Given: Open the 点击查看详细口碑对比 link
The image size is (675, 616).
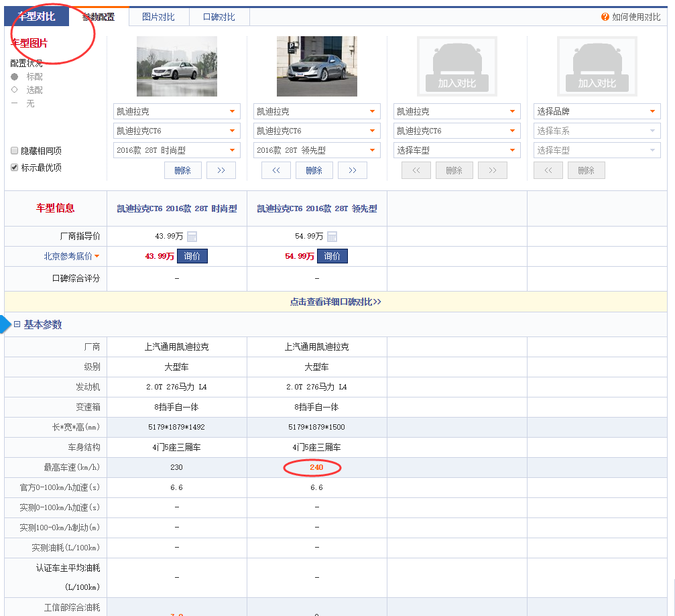Looking at the screenshot, I should tap(335, 302).
